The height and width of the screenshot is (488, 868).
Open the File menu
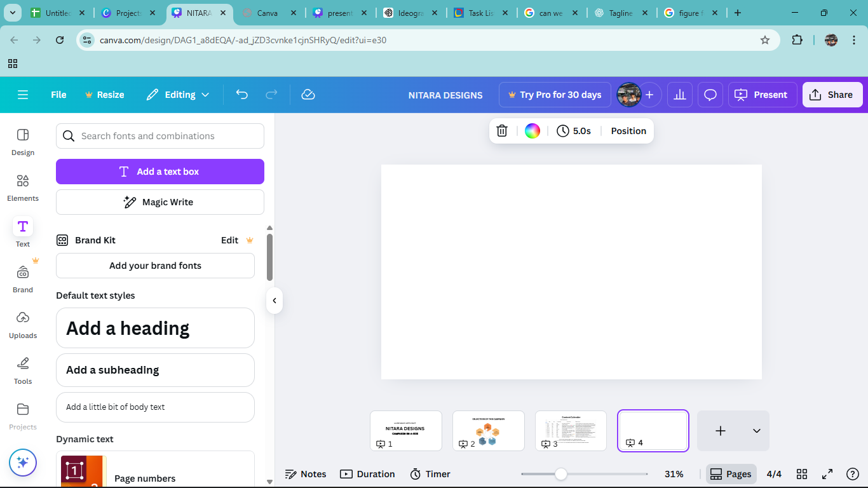[58, 95]
